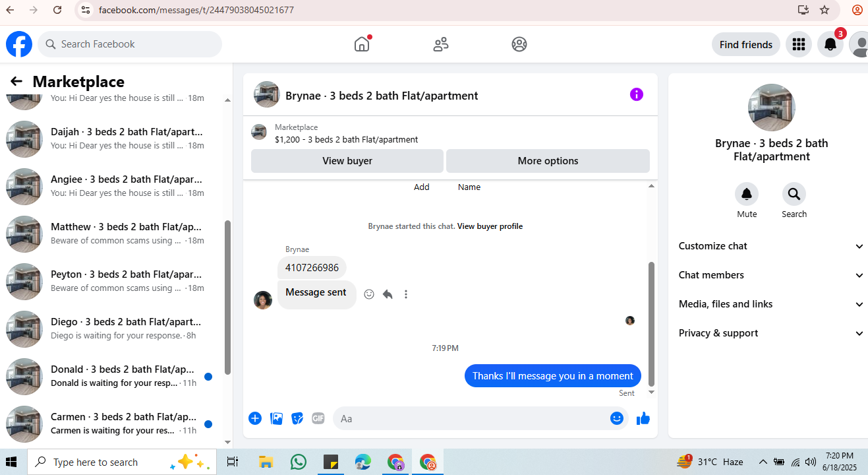Expand Privacy & support section
868x475 pixels.
tap(770, 333)
